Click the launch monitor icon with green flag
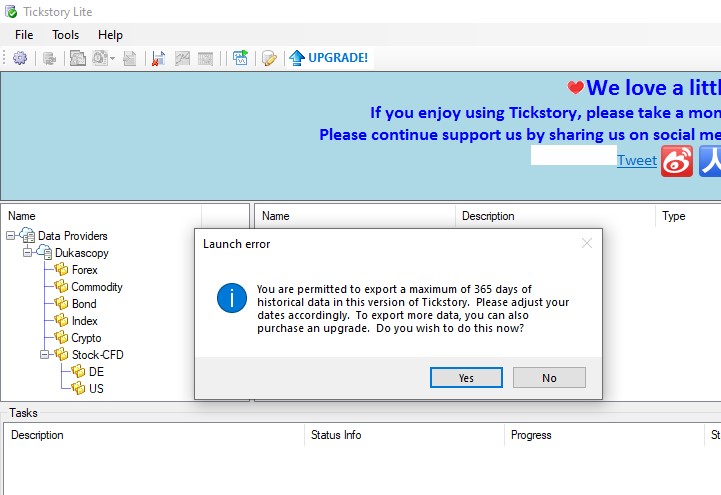Screen dimensions: 721x495 pos(240,58)
